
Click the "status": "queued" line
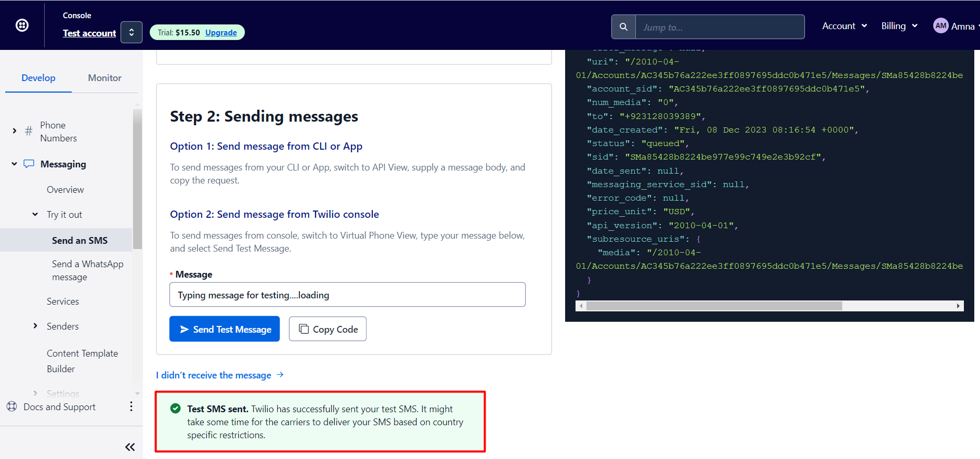(x=638, y=143)
